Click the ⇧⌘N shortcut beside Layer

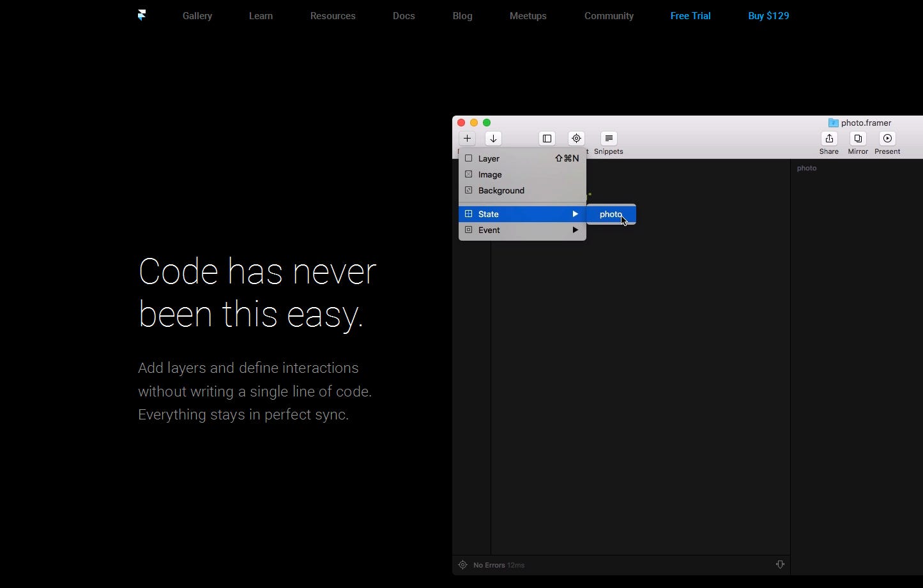click(567, 158)
